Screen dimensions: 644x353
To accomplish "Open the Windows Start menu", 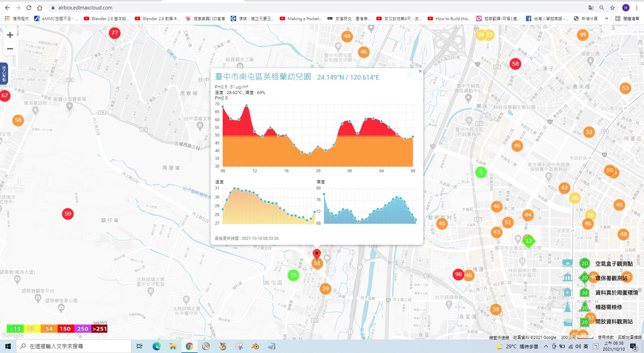I will [8, 346].
